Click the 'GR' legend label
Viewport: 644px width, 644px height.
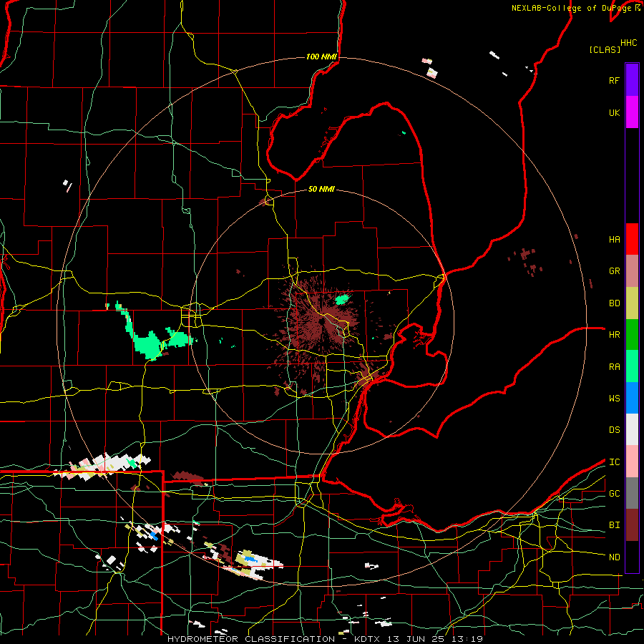[x=614, y=271]
